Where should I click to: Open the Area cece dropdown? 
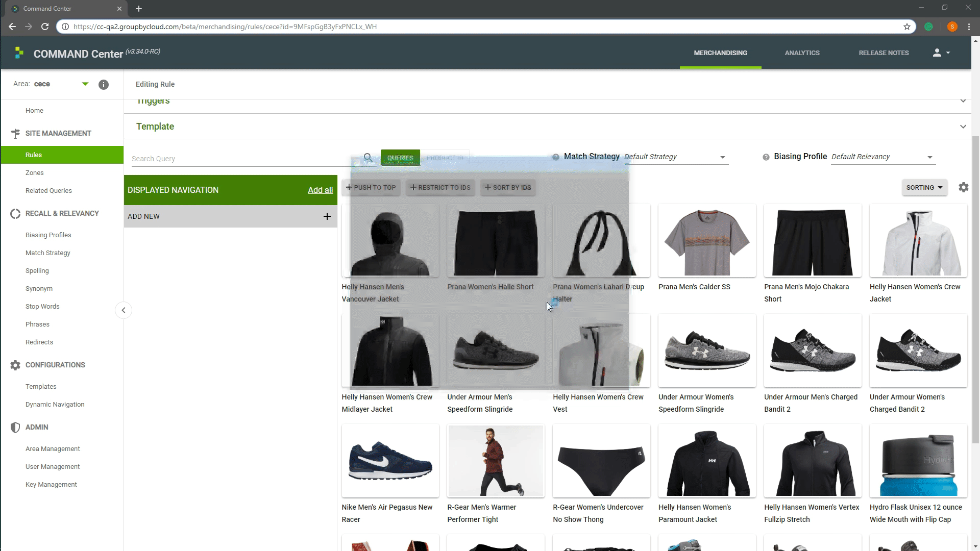[x=85, y=84]
